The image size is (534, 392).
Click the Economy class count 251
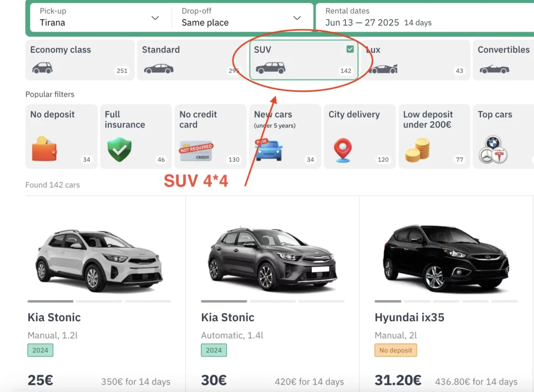tap(122, 71)
